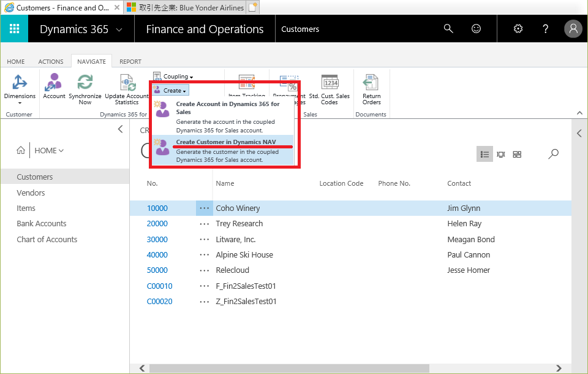
Task: Switch to tiles grid view
Action: (x=517, y=155)
